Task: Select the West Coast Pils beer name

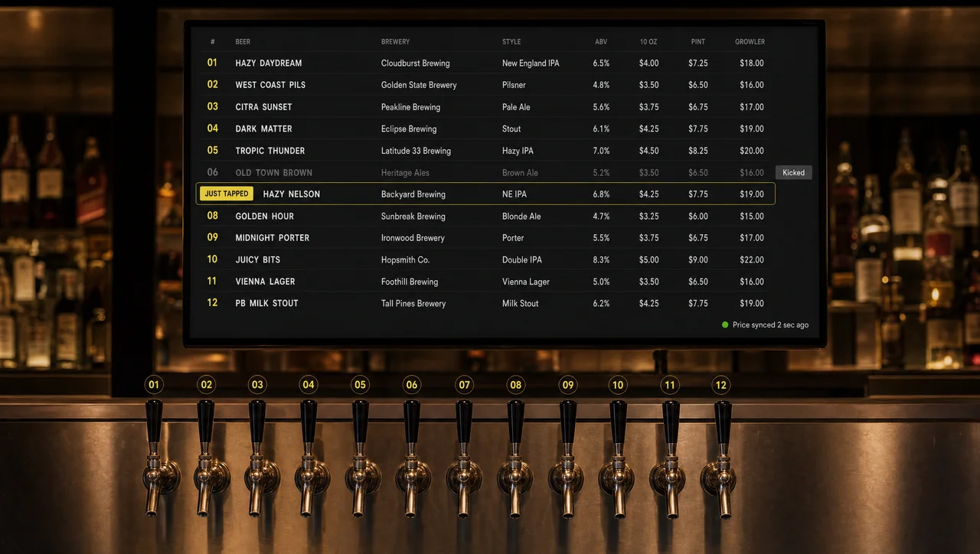Action: pyautogui.click(x=270, y=85)
